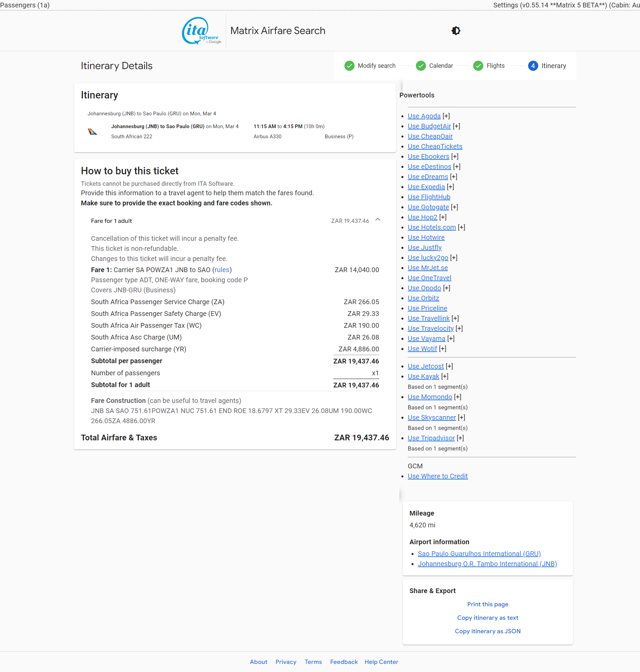
Task: Expand the [+] options next to Use Agoda
Action: (x=446, y=116)
